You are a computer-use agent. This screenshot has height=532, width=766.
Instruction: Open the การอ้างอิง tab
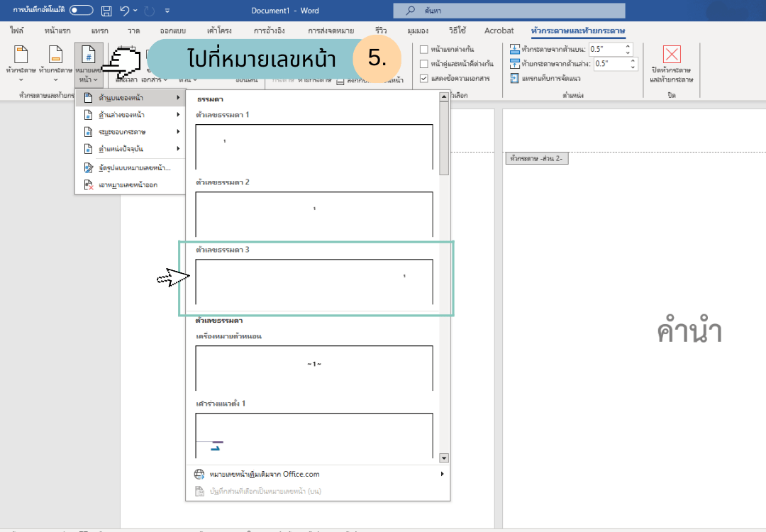pyautogui.click(x=270, y=31)
